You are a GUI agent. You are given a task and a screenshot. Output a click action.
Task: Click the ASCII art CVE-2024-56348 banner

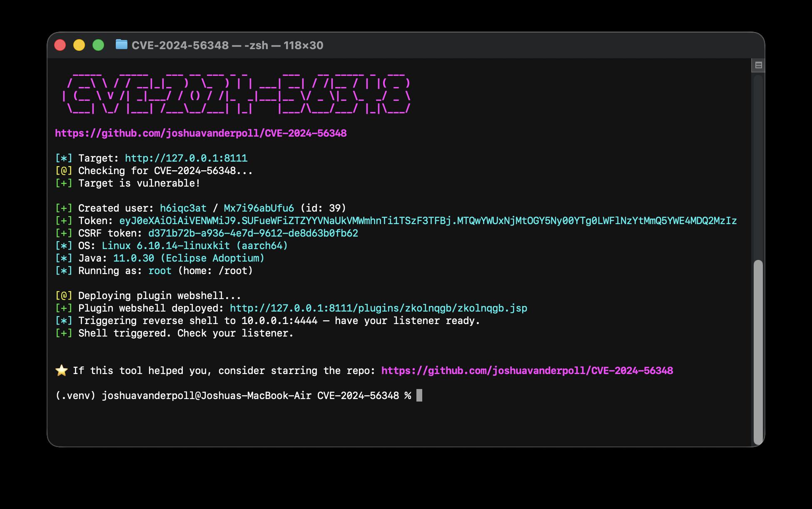[237, 92]
